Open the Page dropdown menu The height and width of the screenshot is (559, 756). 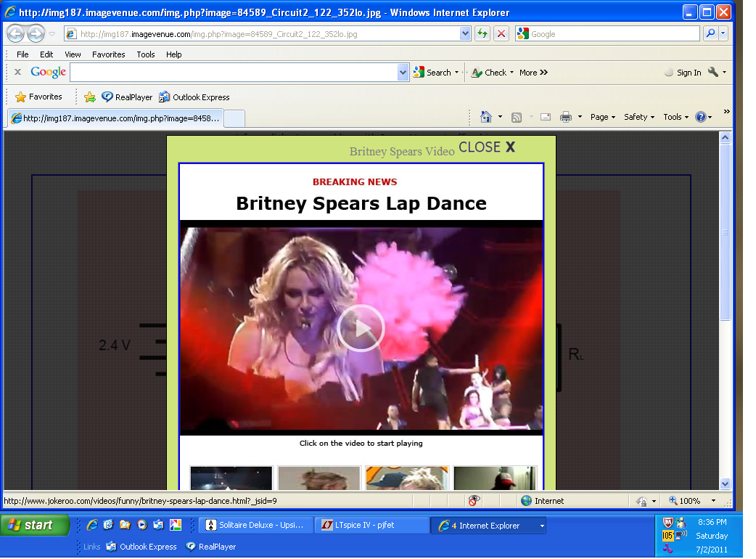603,117
